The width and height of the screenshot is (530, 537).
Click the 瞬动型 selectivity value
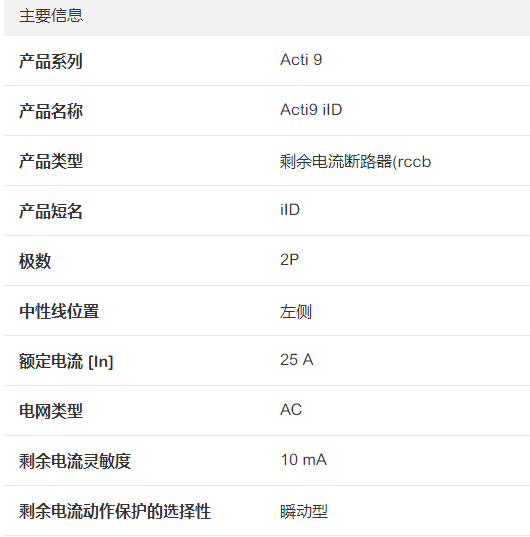304,512
